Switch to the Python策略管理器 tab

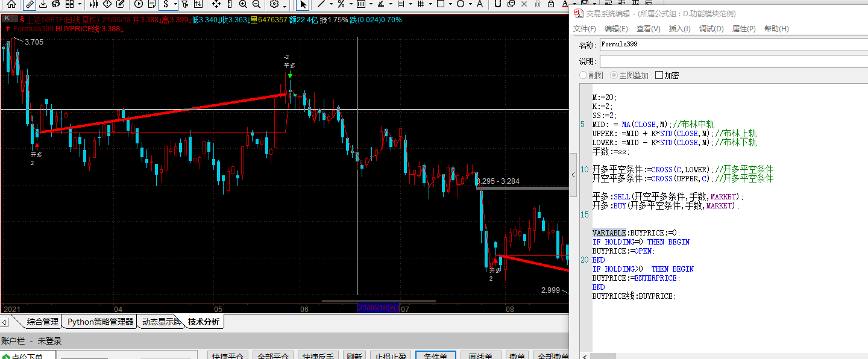pyautogui.click(x=100, y=322)
